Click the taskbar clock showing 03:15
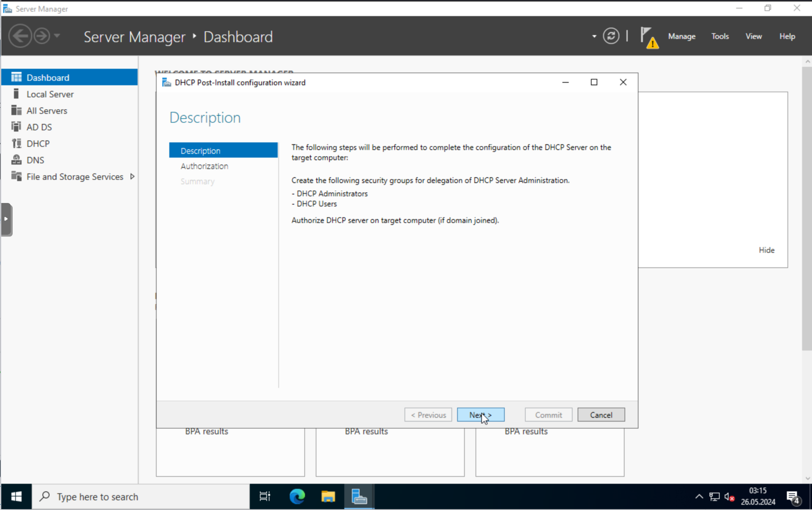The width and height of the screenshot is (812, 510). pos(757,496)
